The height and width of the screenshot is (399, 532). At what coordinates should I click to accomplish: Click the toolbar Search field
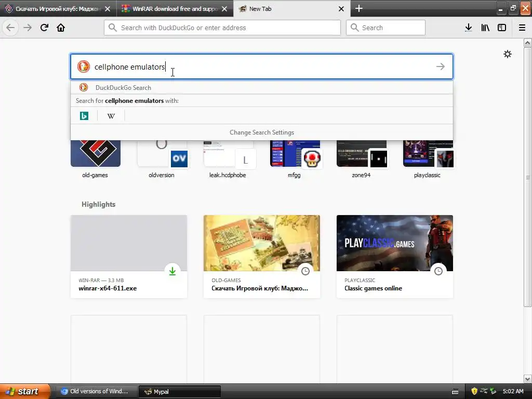coord(385,28)
